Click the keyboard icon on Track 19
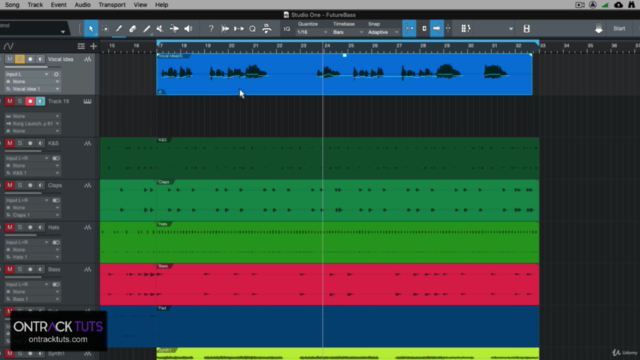The image size is (640, 360). pos(88,101)
